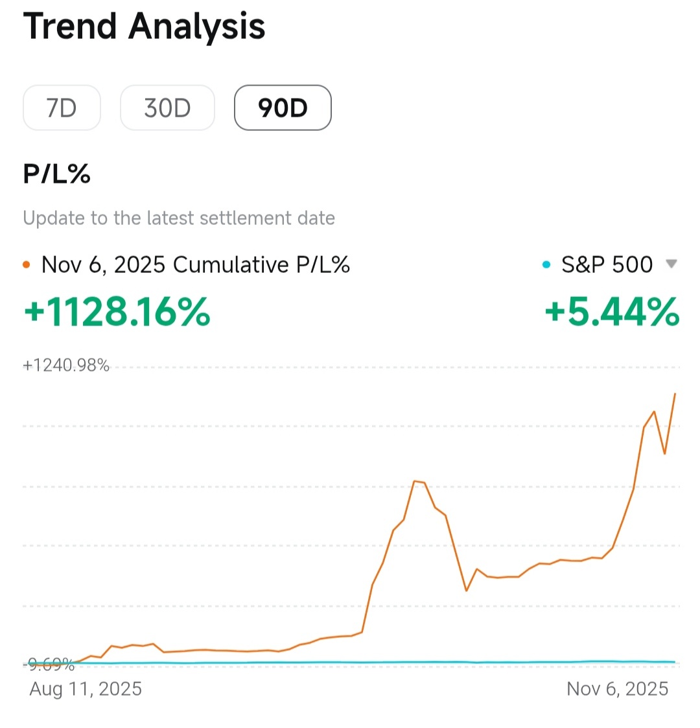The image size is (700, 728).
Task: Click the Nov 6, 2025 end date label
Action: [x=618, y=688]
